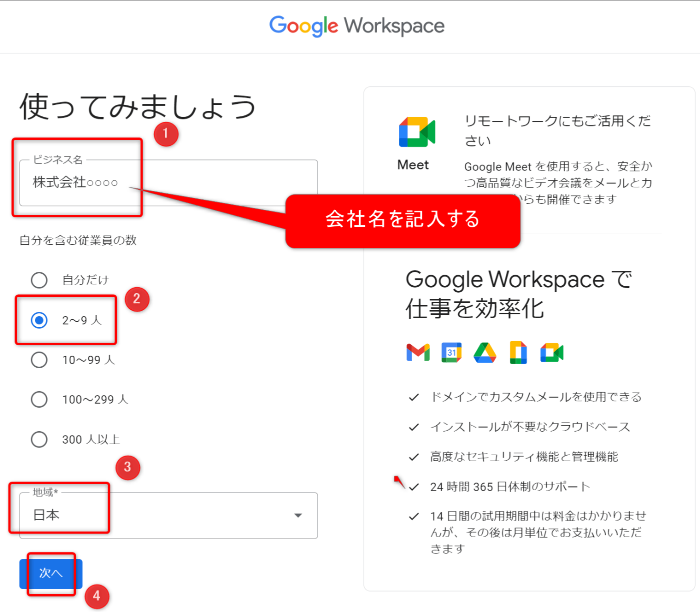
Task: Click the Meet label under the Meet icon
Action: click(x=413, y=165)
